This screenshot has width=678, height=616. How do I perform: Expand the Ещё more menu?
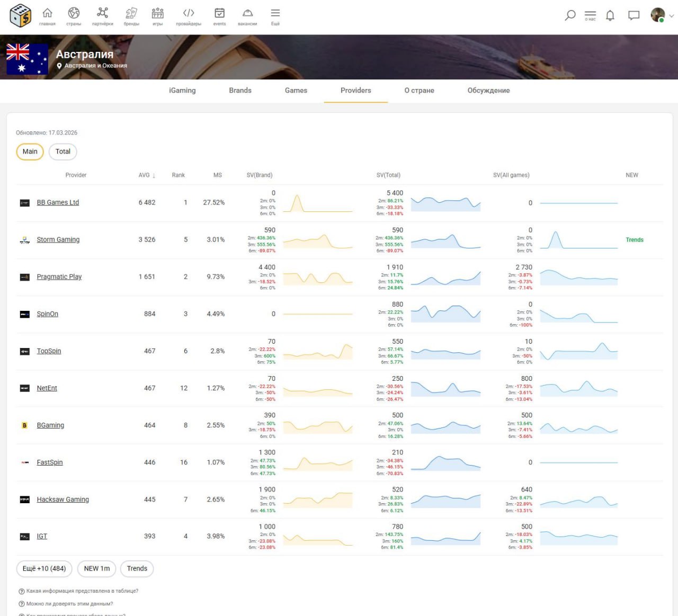pos(275,16)
